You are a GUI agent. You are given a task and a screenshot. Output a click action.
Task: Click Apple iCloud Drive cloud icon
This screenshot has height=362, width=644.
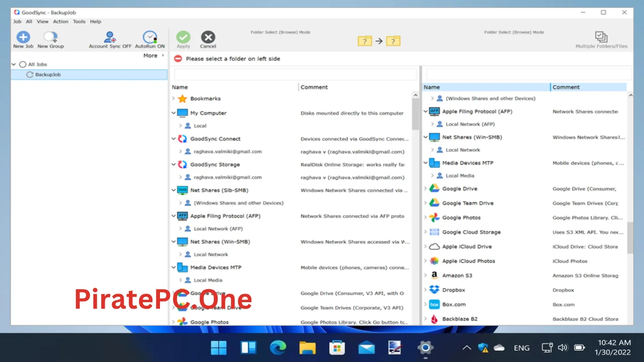point(434,247)
